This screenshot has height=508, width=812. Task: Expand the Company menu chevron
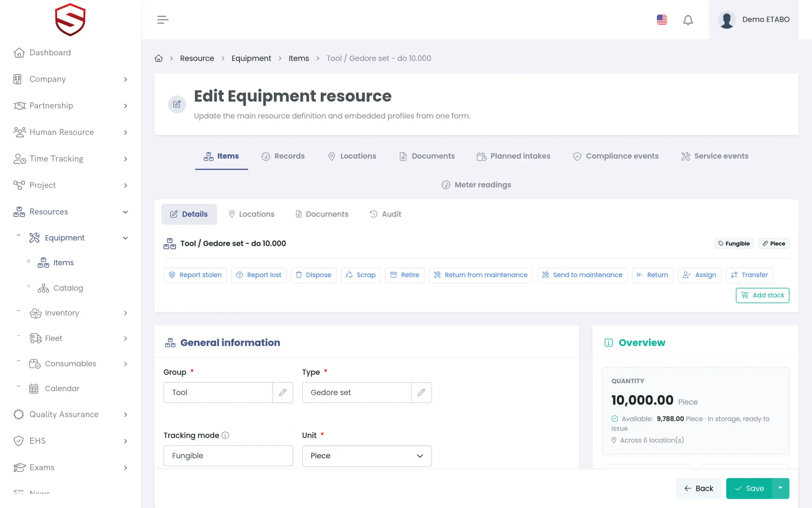click(126, 79)
